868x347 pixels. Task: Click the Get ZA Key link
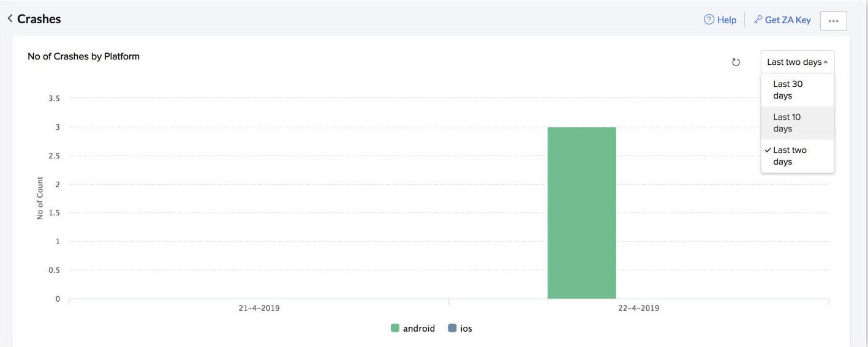(x=788, y=20)
